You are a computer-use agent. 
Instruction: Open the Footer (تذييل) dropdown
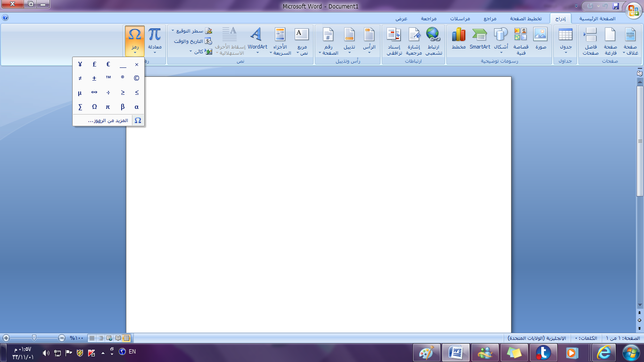click(x=349, y=41)
